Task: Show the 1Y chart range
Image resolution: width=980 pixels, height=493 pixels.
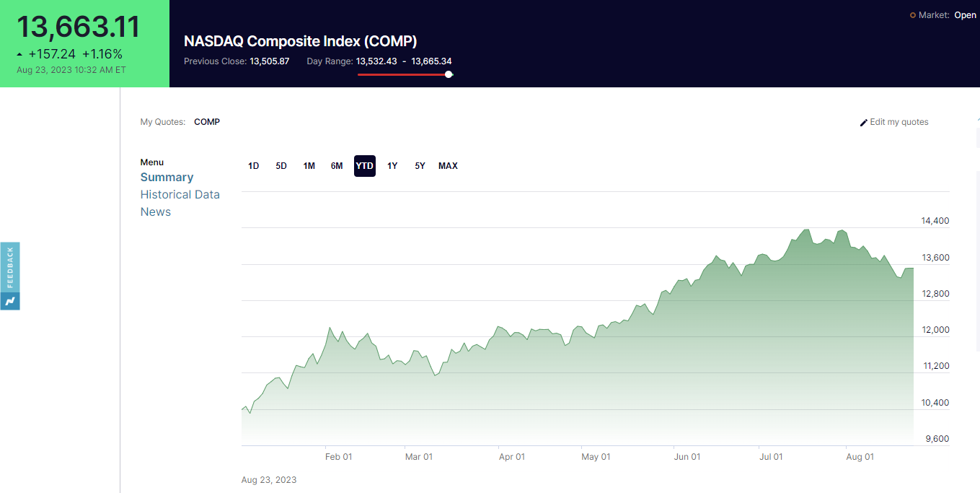Action: coord(392,166)
